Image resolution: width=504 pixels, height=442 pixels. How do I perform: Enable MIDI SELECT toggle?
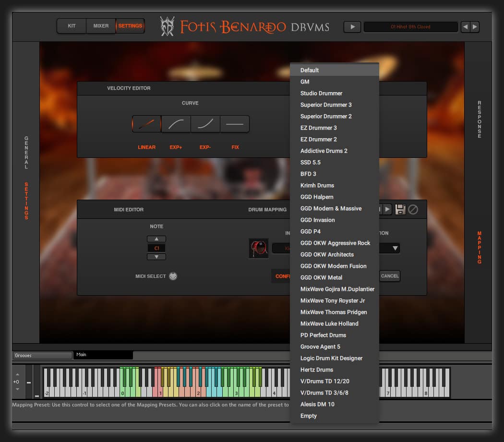[173, 276]
